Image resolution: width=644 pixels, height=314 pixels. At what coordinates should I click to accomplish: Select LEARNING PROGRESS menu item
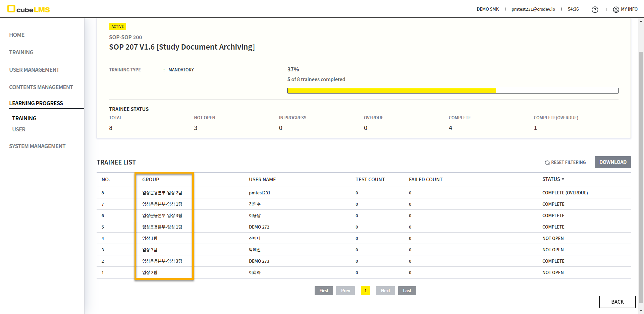[x=36, y=103]
